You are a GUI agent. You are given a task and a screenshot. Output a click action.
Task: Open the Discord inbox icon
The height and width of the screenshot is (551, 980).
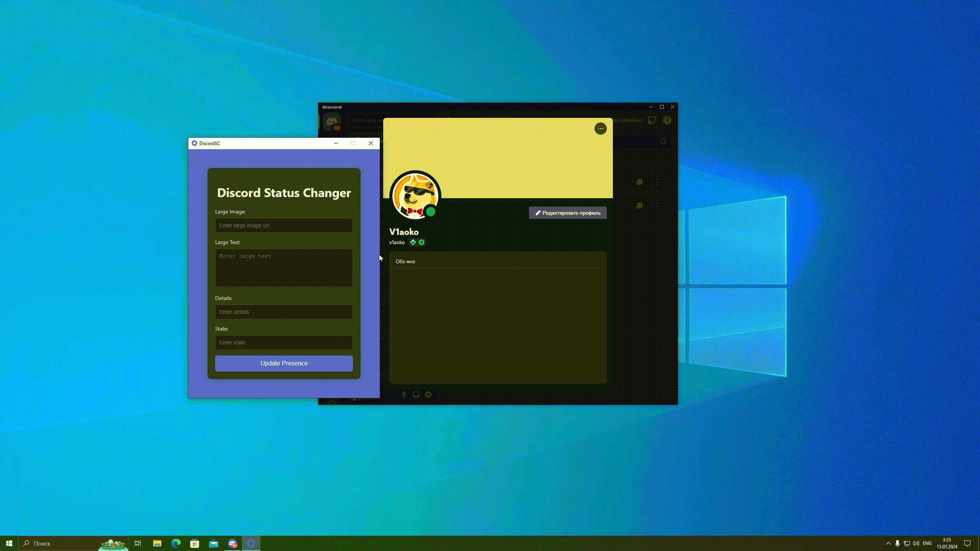tap(652, 120)
